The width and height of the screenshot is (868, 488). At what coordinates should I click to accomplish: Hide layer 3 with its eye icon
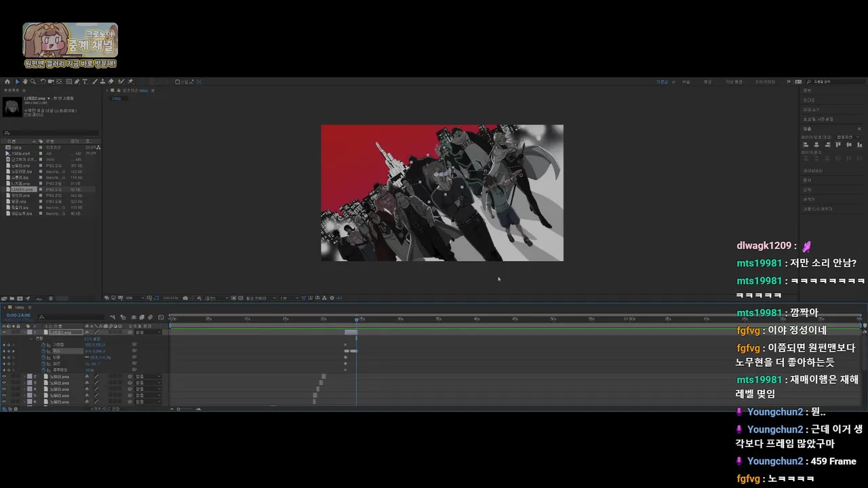coord(4,383)
